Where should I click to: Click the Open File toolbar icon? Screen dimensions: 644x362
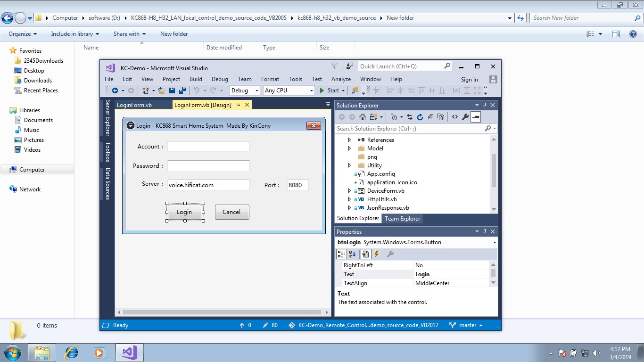(x=161, y=90)
